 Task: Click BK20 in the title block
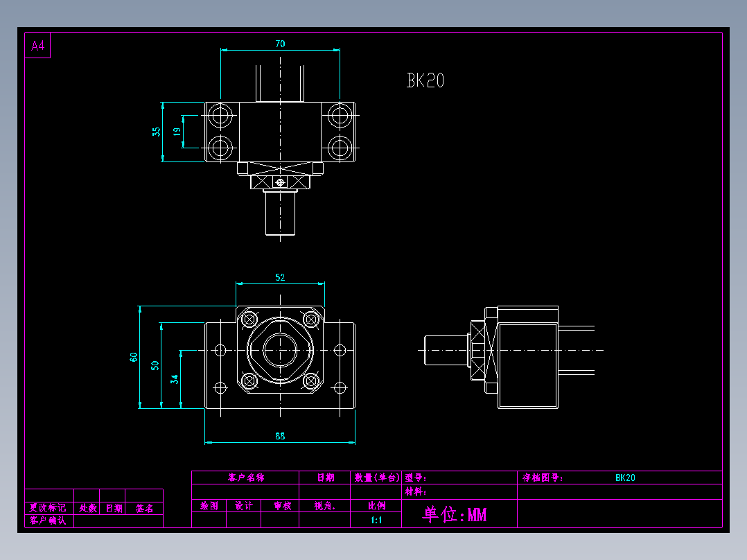625,478
